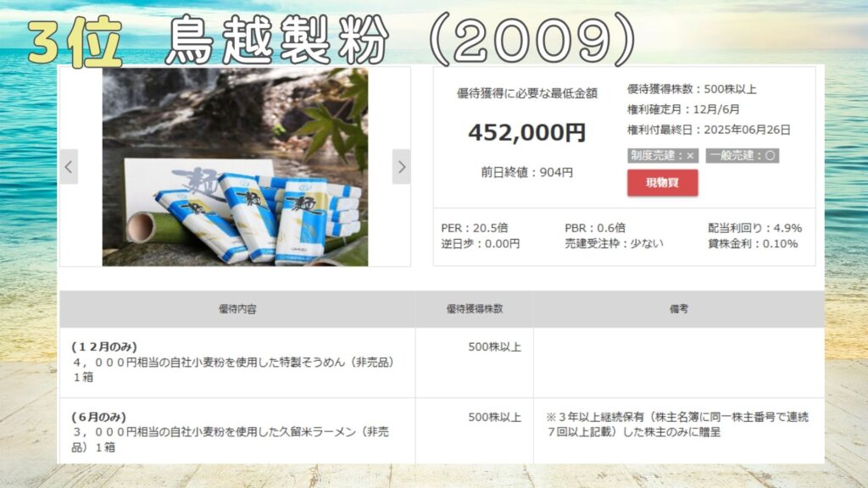Click the 452,000円 minimum amount
The image size is (868, 488).
(526, 132)
